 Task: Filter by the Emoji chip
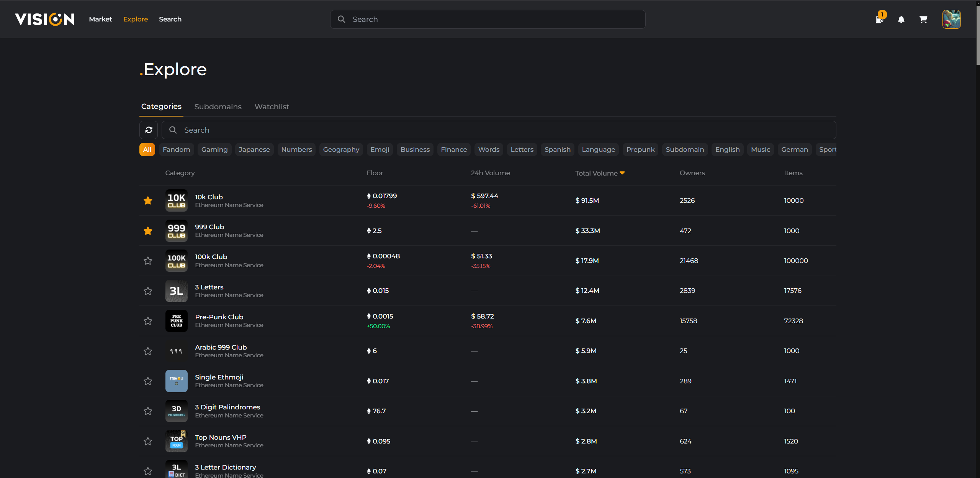(x=380, y=149)
